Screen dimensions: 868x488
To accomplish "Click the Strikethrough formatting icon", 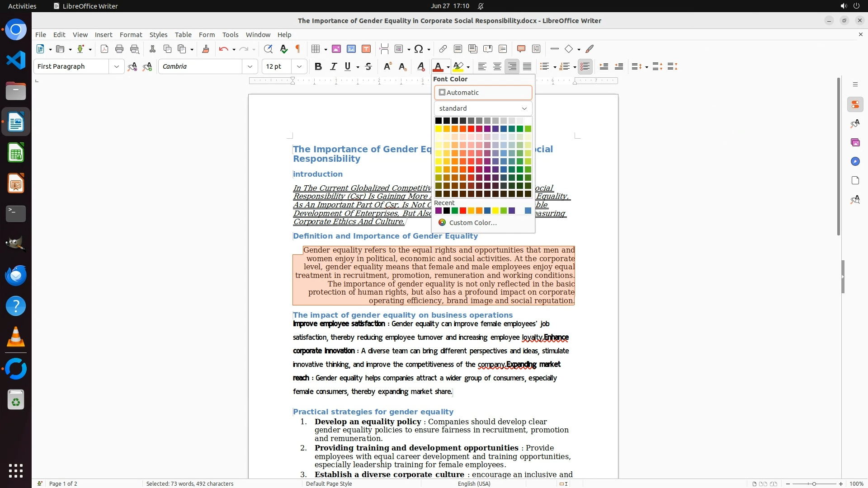I will (x=368, y=67).
